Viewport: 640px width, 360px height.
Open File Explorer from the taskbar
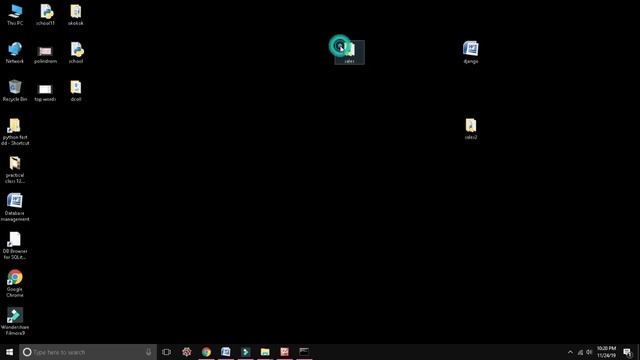[265, 352]
